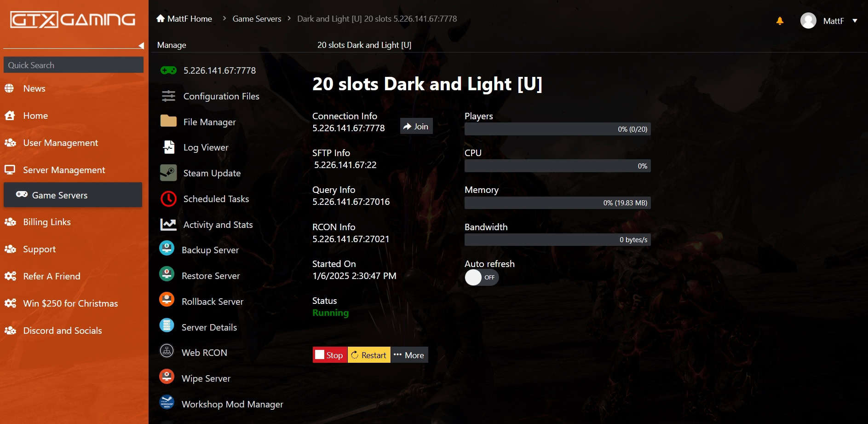
Task: Open Billing Links in the sidebar
Action: [x=47, y=222]
